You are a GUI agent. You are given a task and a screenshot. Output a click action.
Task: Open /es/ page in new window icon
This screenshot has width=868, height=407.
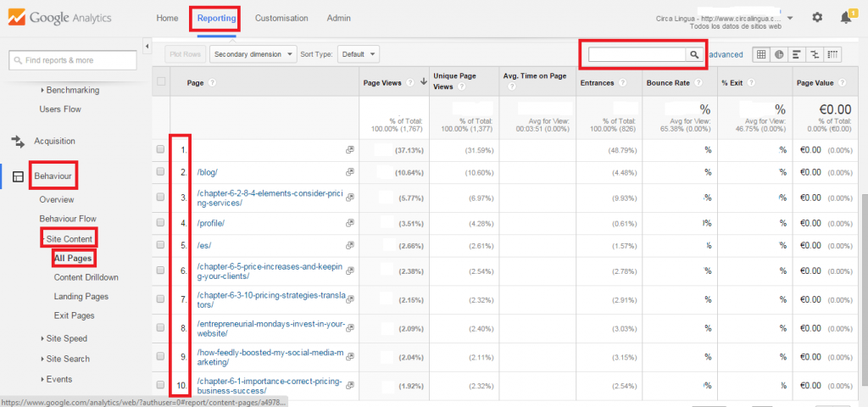(350, 245)
